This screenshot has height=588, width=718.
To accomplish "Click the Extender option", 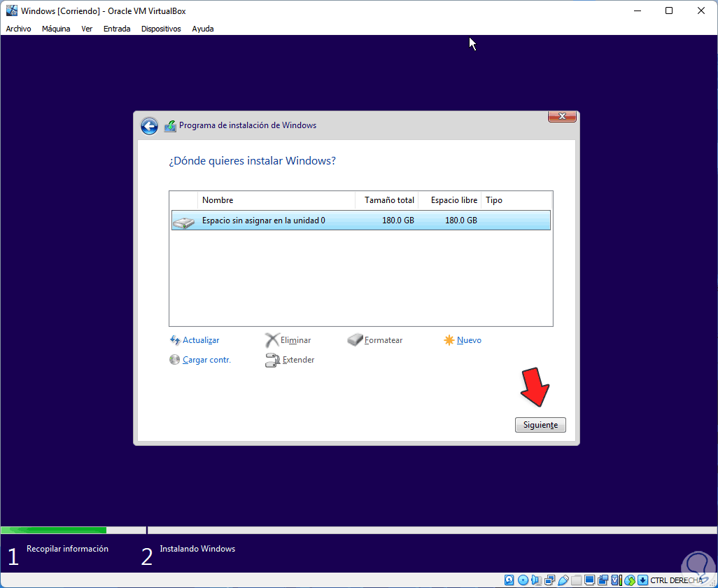I will pyautogui.click(x=299, y=360).
